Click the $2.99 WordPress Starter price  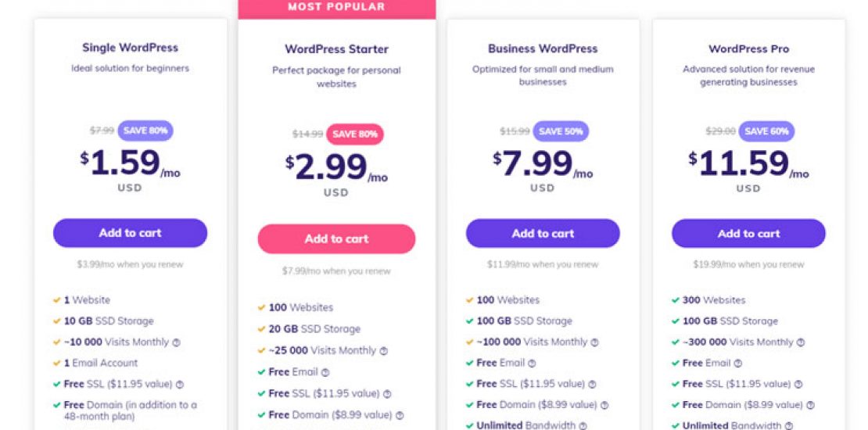[327, 167]
